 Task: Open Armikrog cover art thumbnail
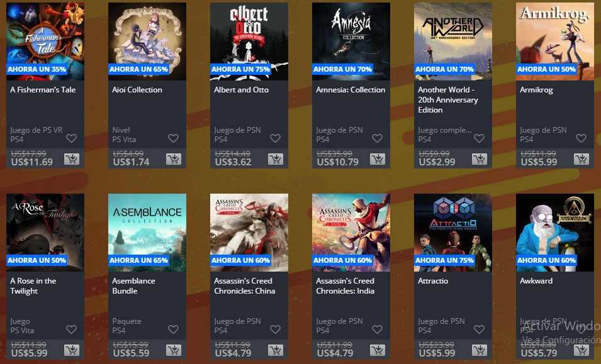coord(555,41)
